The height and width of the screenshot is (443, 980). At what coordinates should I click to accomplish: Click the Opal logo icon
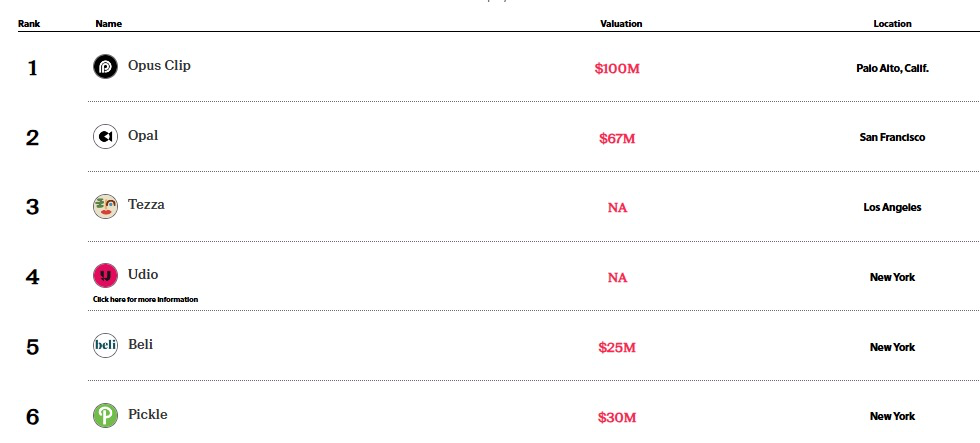(x=105, y=137)
